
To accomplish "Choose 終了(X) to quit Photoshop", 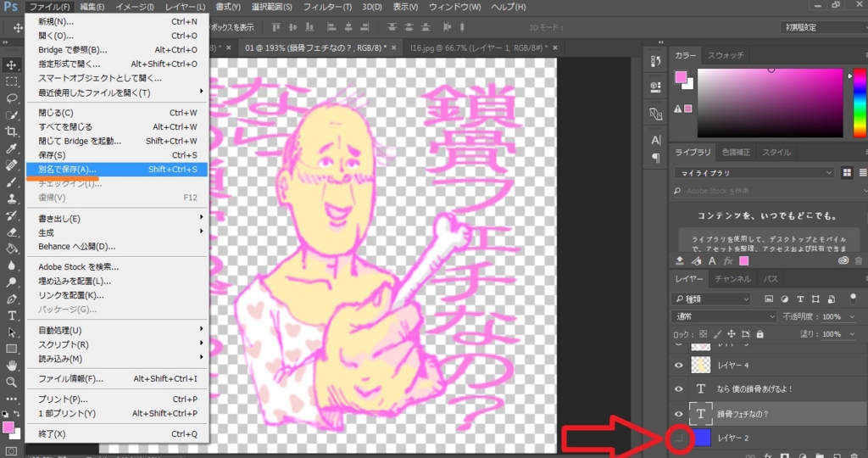I will tap(117, 433).
